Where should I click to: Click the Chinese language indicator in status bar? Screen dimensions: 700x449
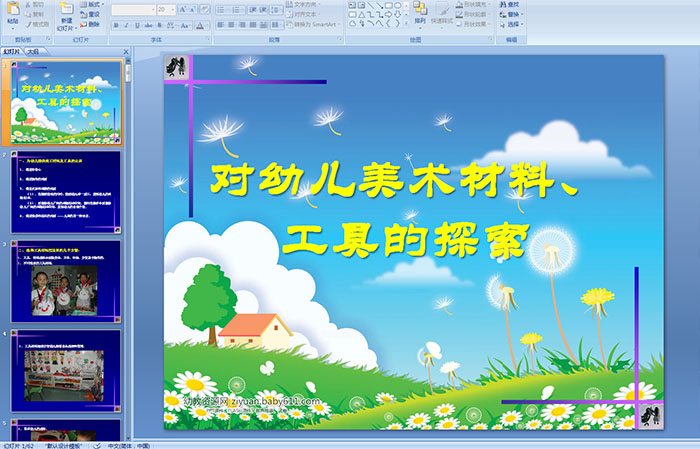129,445
